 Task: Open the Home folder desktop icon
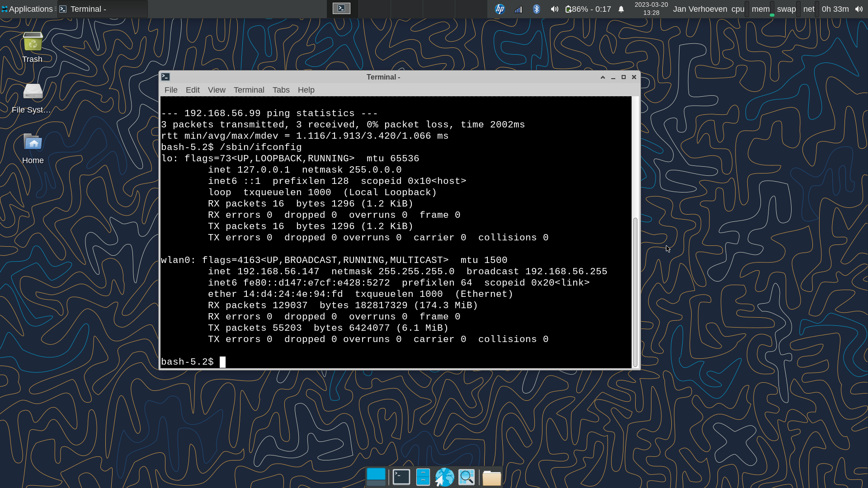pyautogui.click(x=33, y=143)
